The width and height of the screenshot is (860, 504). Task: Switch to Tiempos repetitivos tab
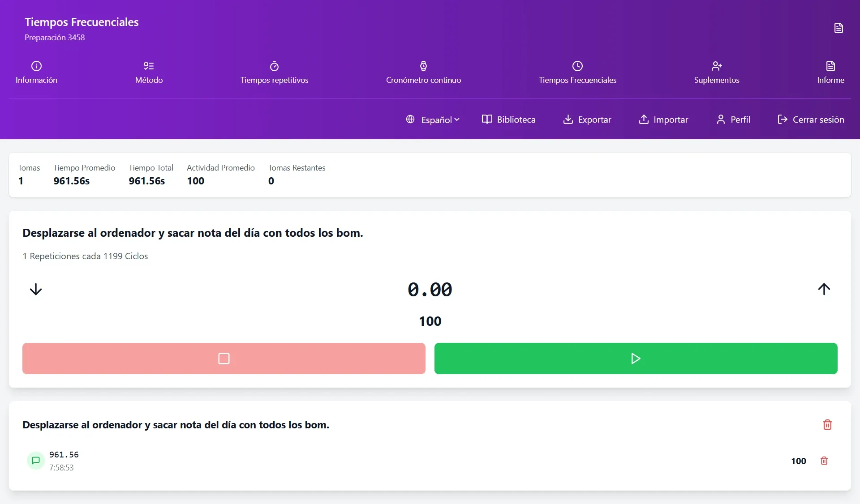click(x=274, y=73)
